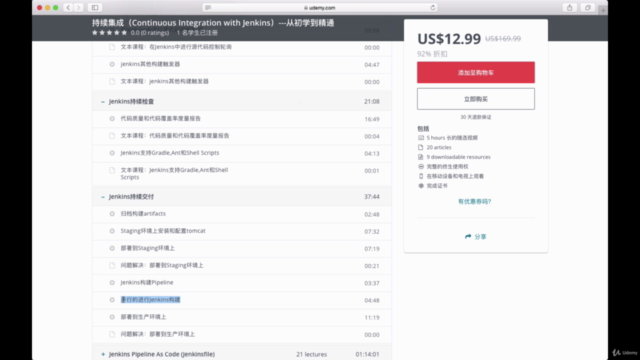Click document icon for 文本课程：Jenkins其他构建触发器
This screenshot has width=640, height=360.
pyautogui.click(x=112, y=81)
